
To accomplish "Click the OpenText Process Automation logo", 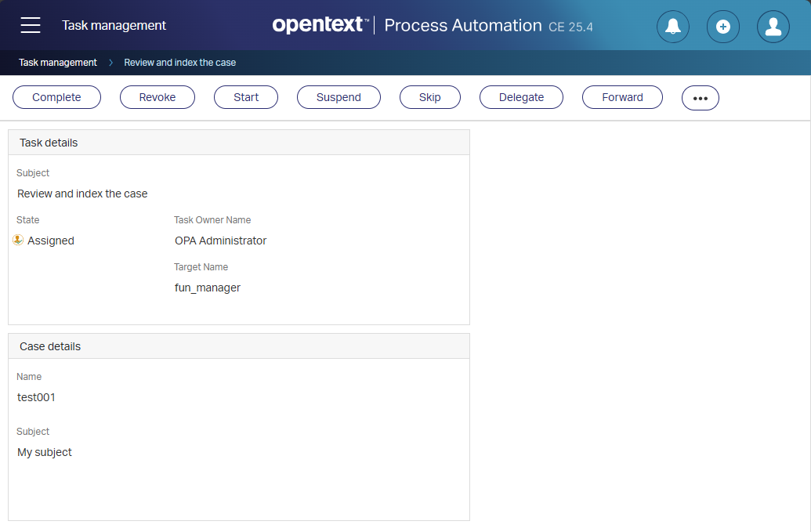I will click(432, 25).
